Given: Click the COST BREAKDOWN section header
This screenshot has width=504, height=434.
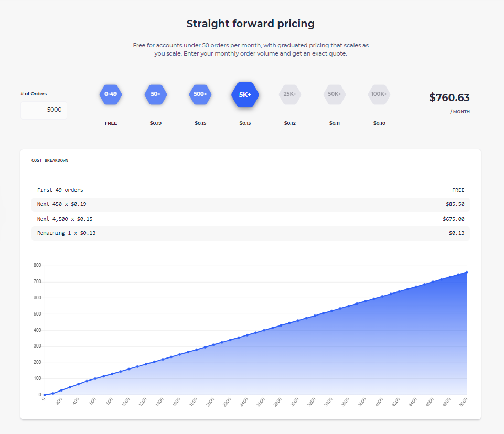Looking at the screenshot, I should point(50,160).
